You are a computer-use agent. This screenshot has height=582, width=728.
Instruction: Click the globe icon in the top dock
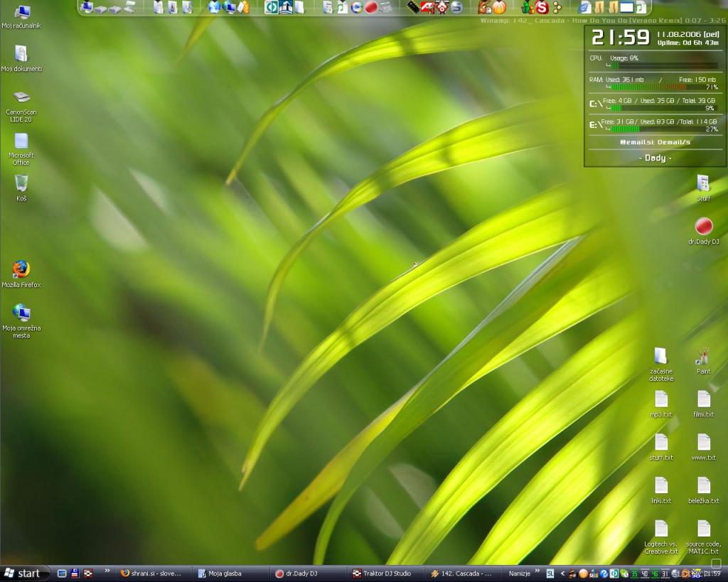214,7
